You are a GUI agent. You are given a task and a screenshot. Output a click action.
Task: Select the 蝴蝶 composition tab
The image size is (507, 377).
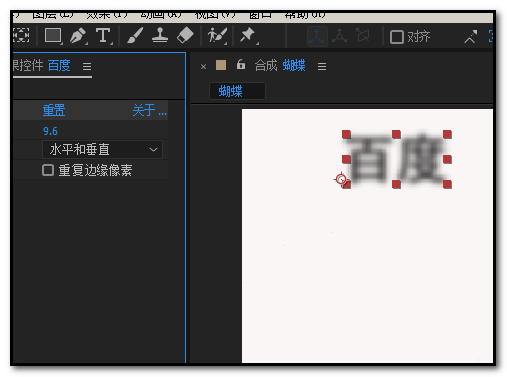click(x=237, y=91)
